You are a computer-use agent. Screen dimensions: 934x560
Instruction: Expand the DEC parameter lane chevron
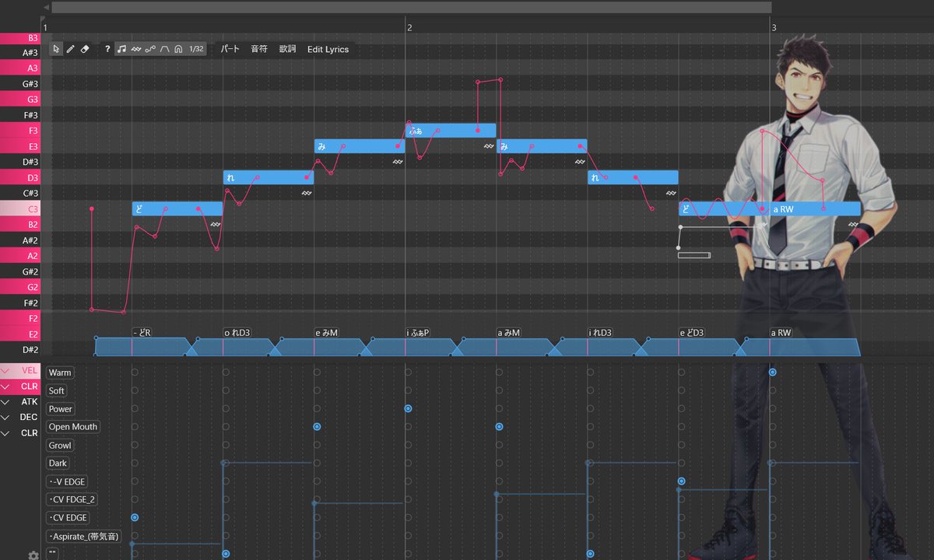(5, 418)
